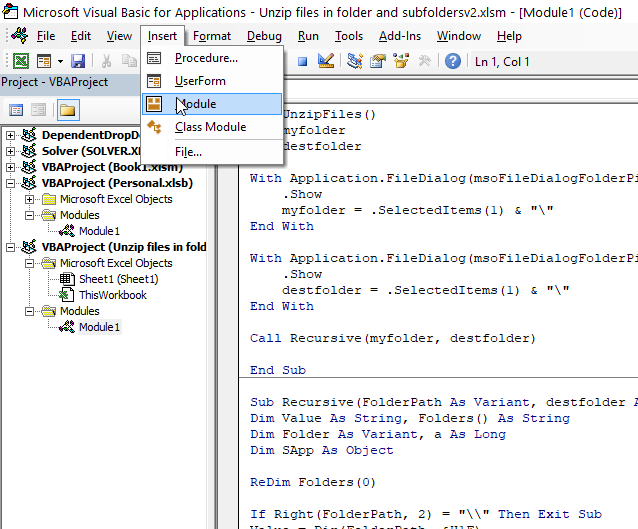Select Module1 under Unzip files project
This screenshot has width=638, height=529.
(99, 327)
